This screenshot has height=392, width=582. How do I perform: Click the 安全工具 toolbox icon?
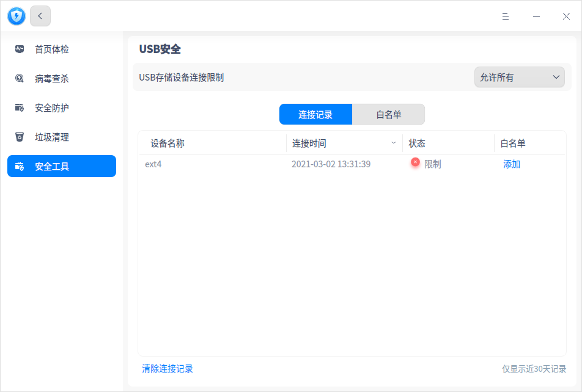tap(20, 166)
